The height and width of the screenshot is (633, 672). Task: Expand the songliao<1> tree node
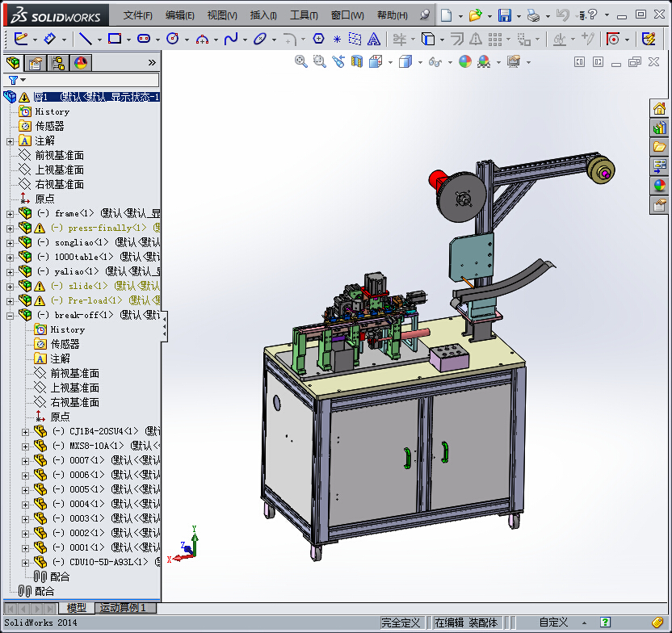click(x=10, y=243)
